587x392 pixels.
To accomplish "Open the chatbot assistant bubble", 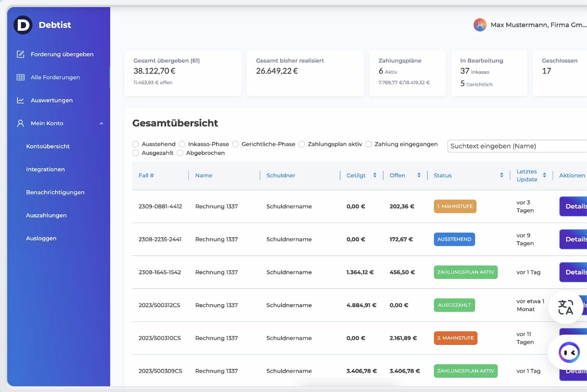I will coord(569,352).
